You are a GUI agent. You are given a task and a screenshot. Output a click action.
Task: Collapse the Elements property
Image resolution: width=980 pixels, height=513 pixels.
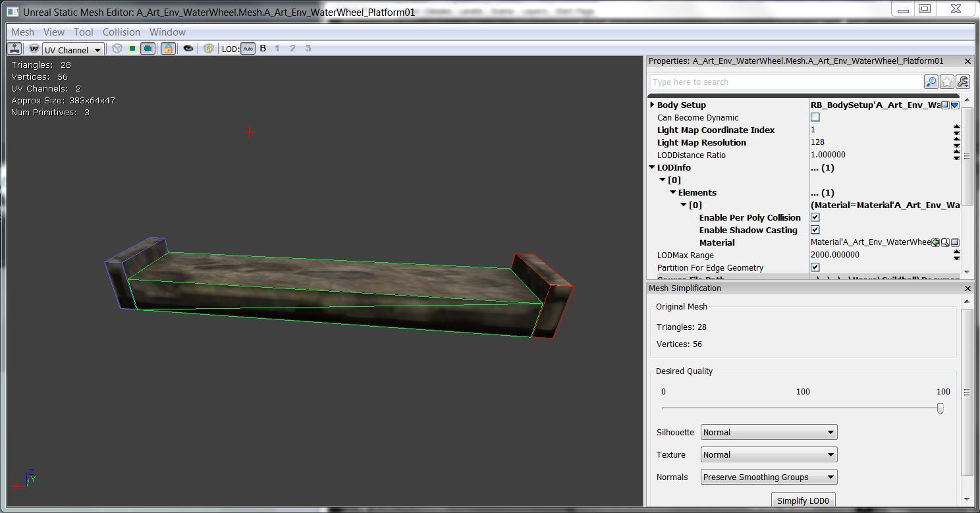coord(673,192)
